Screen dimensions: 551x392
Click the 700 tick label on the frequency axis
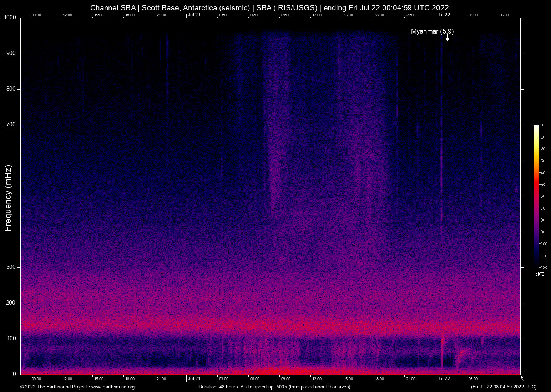12,125
